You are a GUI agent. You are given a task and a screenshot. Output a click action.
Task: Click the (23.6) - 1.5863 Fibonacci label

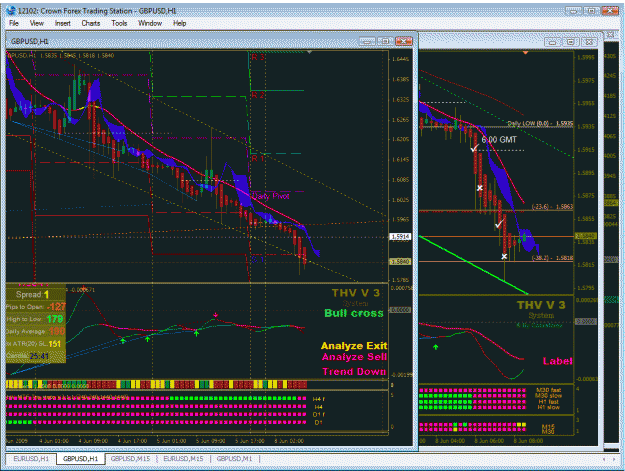point(552,207)
